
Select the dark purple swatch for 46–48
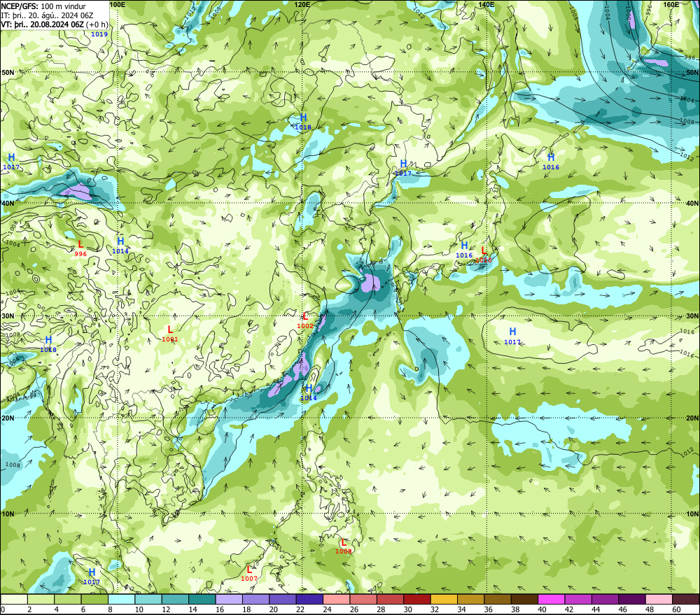pyautogui.click(x=631, y=599)
